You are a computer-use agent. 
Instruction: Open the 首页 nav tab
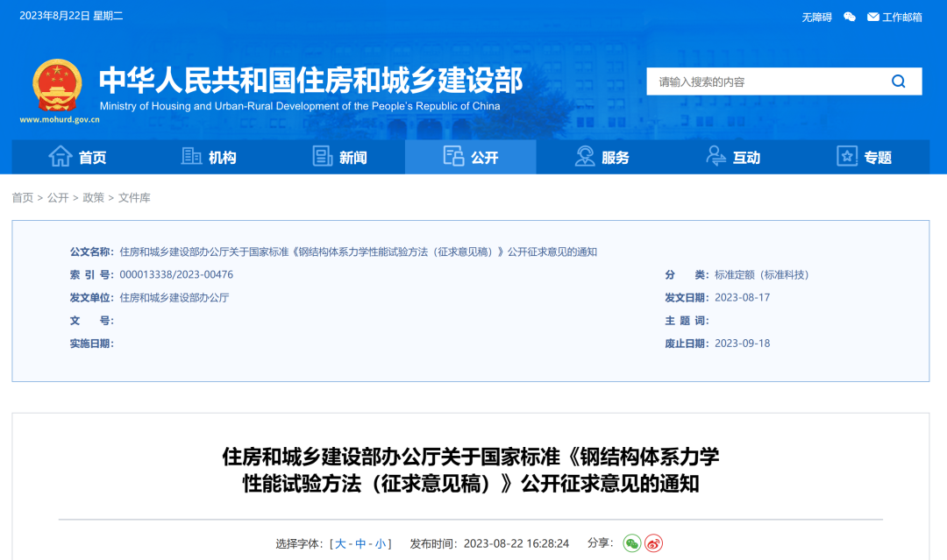[x=77, y=157]
